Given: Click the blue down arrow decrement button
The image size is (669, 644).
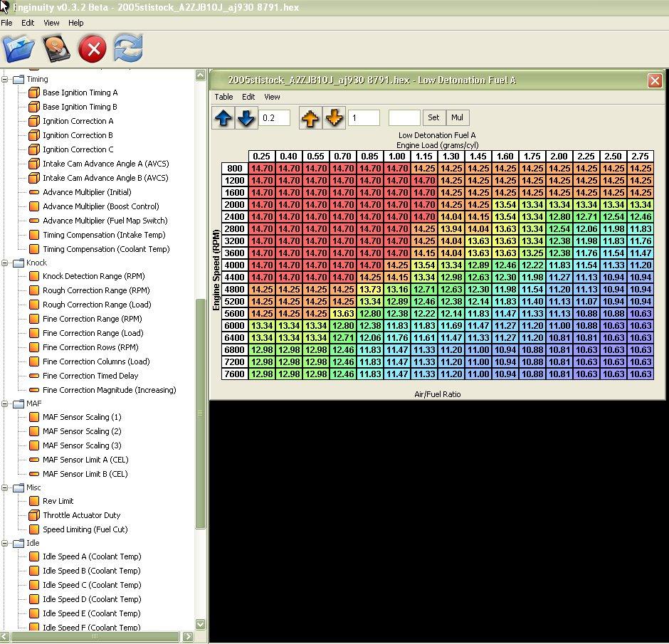Looking at the screenshot, I should click(x=246, y=118).
